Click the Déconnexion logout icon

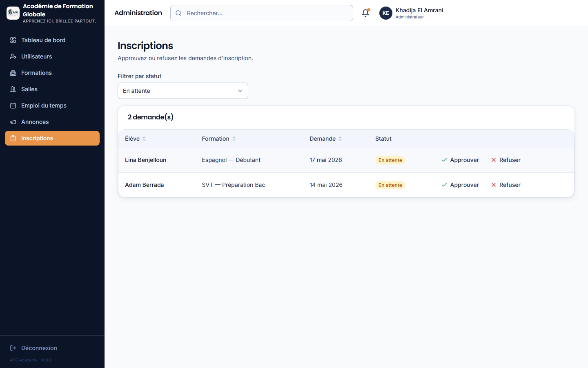(13, 348)
